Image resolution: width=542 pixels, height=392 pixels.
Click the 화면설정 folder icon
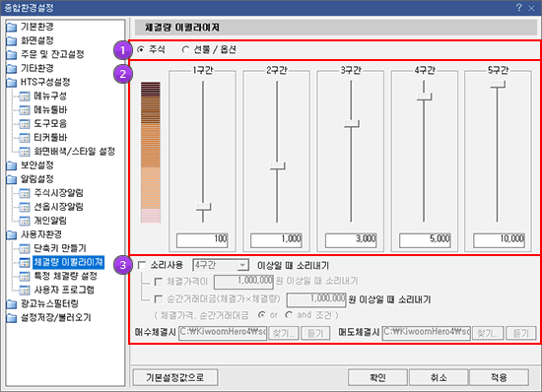pos(12,40)
